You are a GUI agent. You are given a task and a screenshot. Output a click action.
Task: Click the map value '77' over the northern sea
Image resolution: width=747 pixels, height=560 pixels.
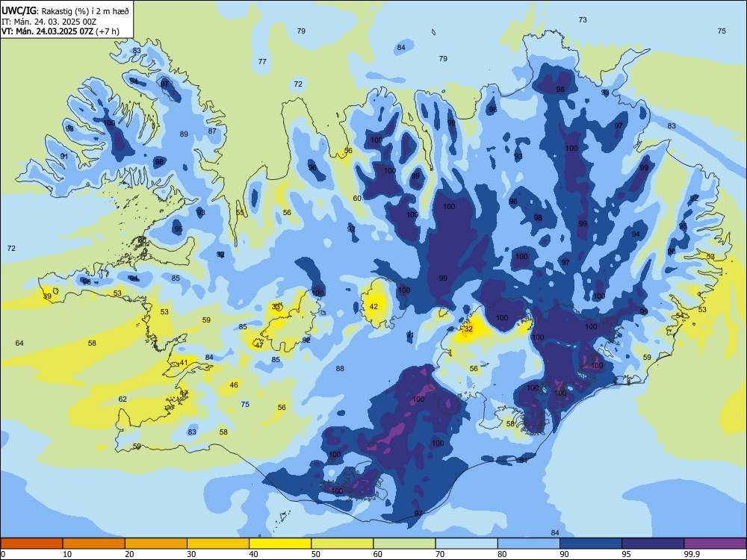262,62
